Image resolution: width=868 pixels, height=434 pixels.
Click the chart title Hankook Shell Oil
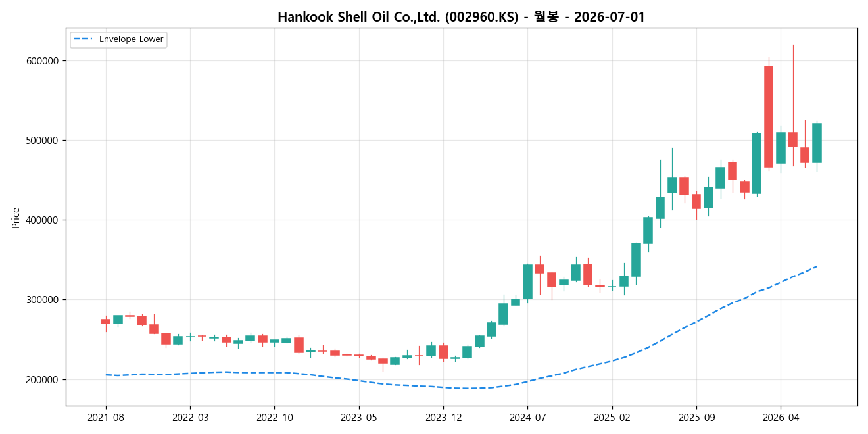(461, 17)
